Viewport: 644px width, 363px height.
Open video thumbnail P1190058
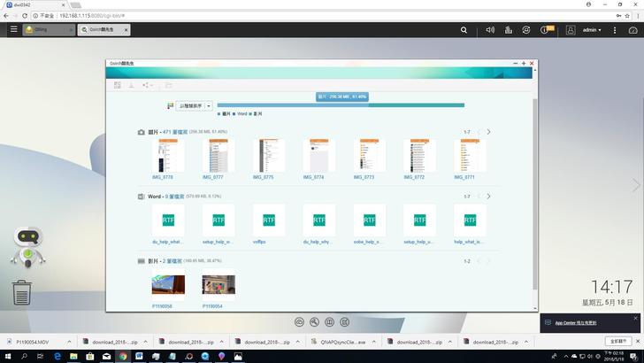point(168,284)
